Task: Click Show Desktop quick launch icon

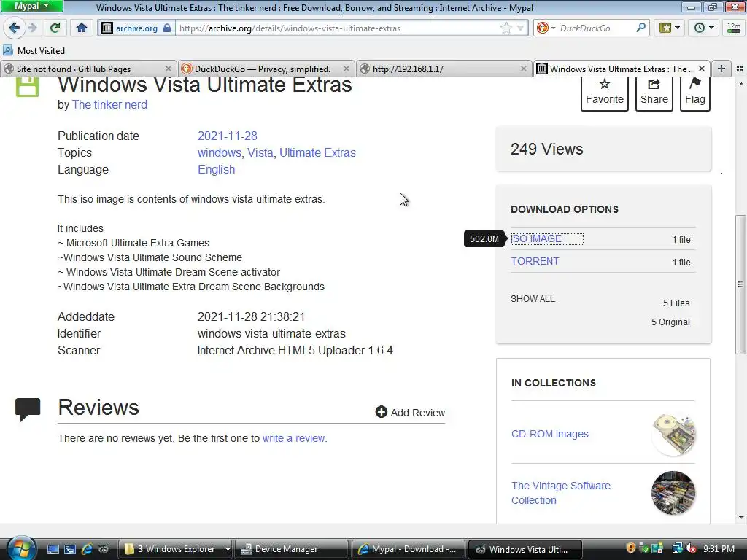Action: [53, 549]
